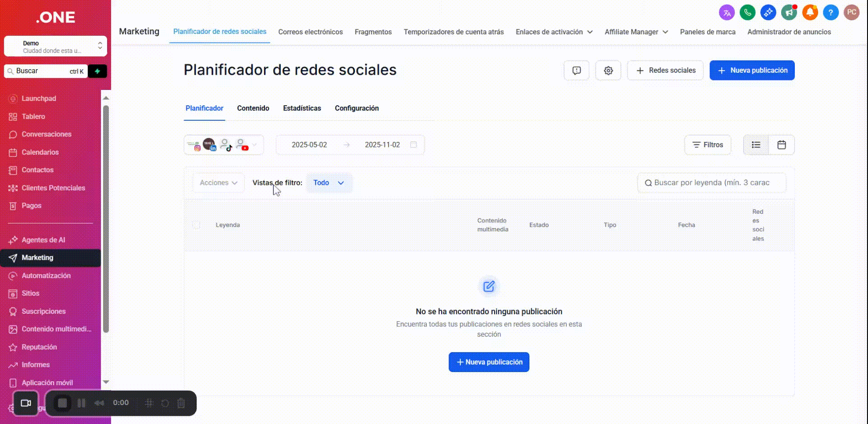Viewport: 868px width, 424px height.
Task: Open the Acciones dropdown
Action: [x=219, y=183]
